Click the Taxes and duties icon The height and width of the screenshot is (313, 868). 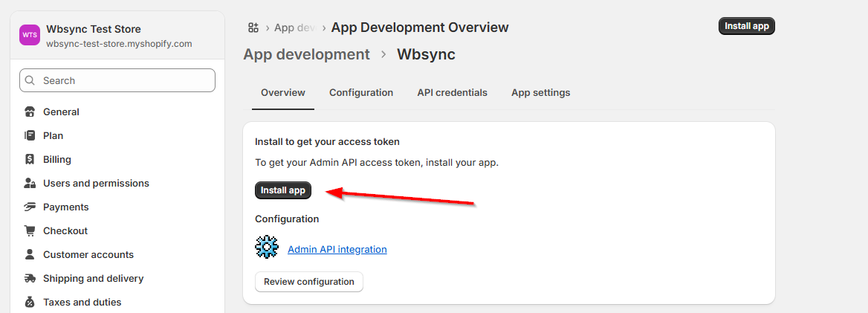tap(30, 303)
